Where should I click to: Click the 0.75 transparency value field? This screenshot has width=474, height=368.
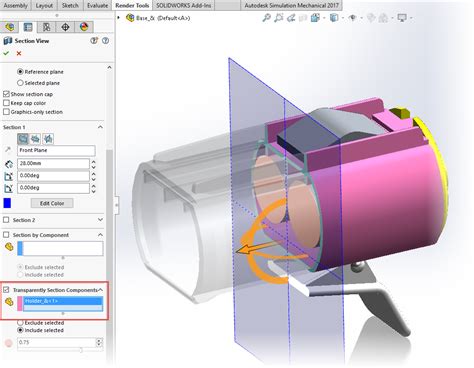57,342
